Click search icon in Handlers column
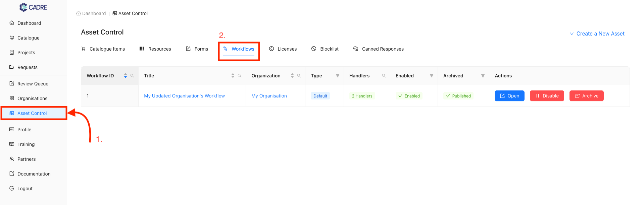 click(384, 76)
